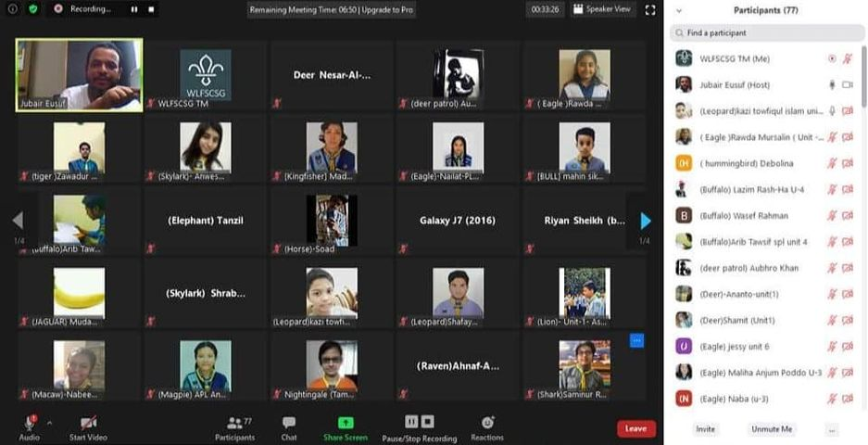Viewport: 868px width, 445px height.
Task: Go to next gallery page arrow
Action: point(646,221)
